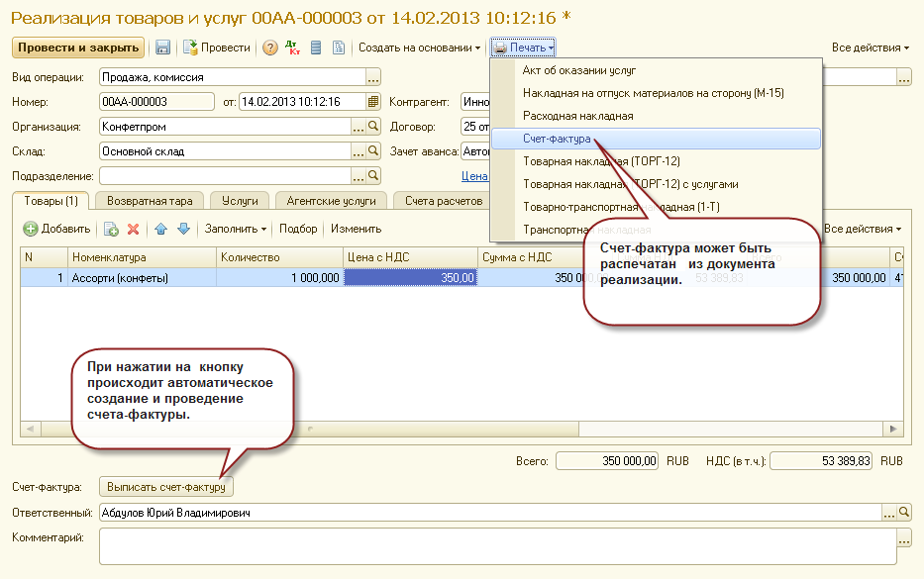
Task: Click the Цена с НДС column header
Action: coord(410,257)
